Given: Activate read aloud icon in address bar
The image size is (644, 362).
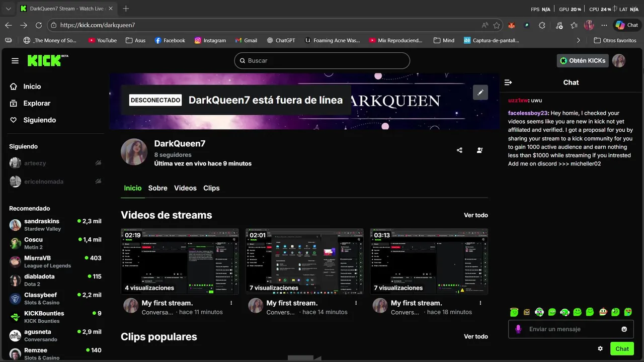Looking at the screenshot, I should click(x=485, y=25).
